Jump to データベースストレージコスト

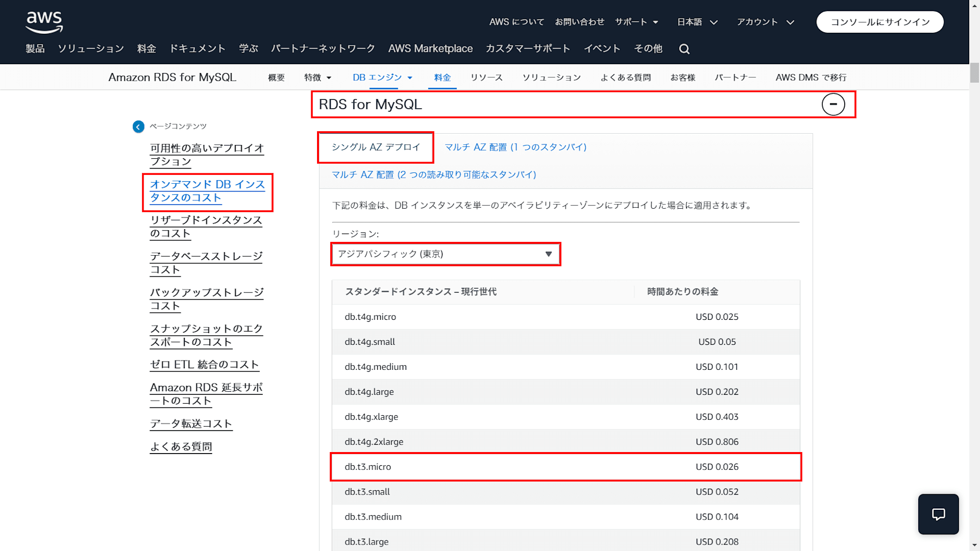click(206, 263)
